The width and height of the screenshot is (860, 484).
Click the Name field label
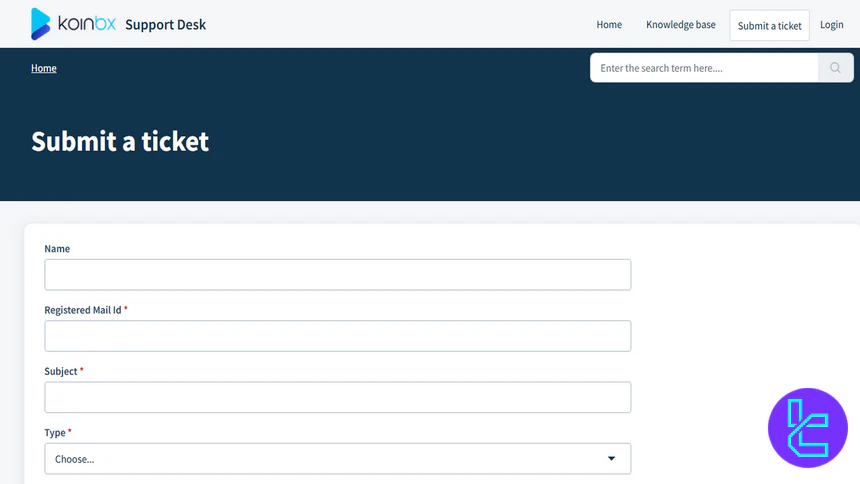click(x=57, y=249)
